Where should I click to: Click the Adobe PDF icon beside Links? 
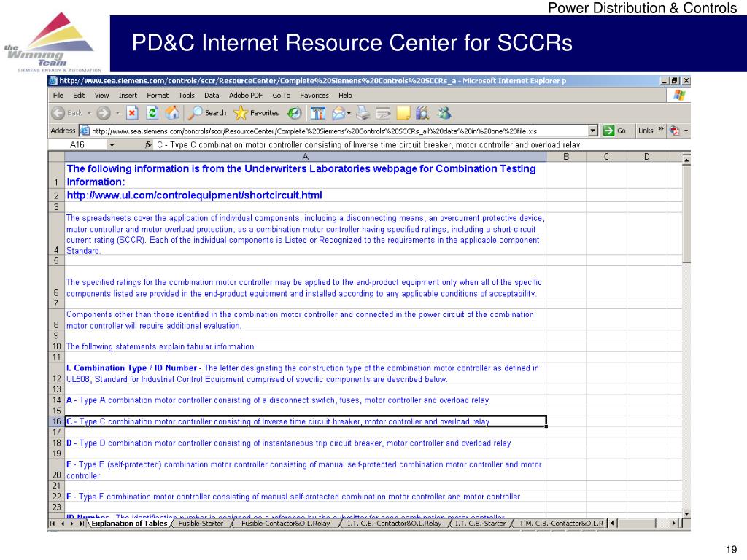(x=674, y=131)
